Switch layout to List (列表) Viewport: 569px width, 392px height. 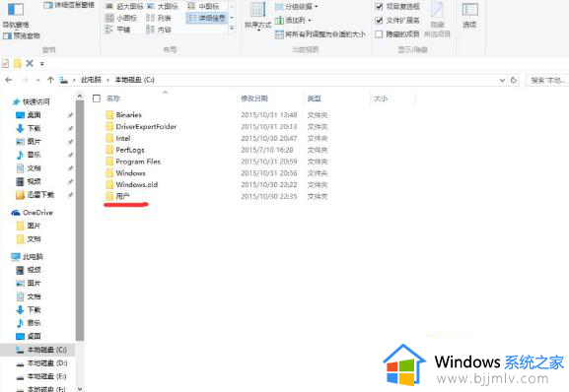(x=159, y=18)
